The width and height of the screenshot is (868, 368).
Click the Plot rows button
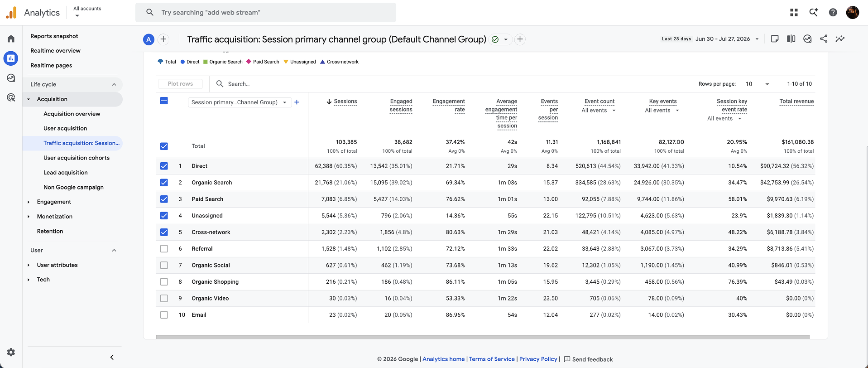[180, 84]
